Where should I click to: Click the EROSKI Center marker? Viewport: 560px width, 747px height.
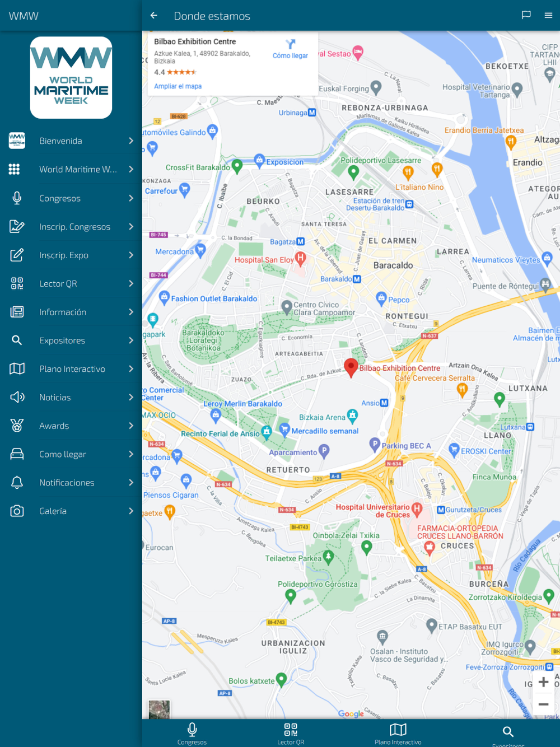click(x=454, y=450)
